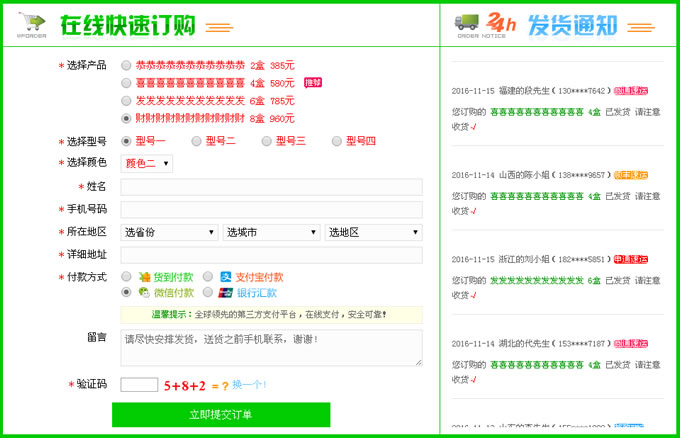Viewport: 680px width, 438px height.
Task: Click the 发发发 6盒 ordered product in notices
Action: coord(545,281)
